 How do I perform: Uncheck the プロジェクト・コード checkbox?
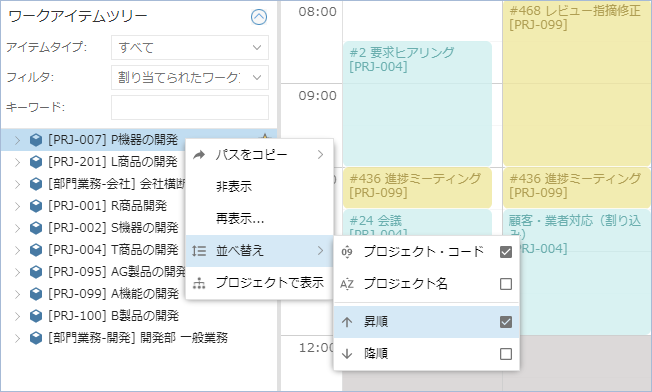[506, 252]
